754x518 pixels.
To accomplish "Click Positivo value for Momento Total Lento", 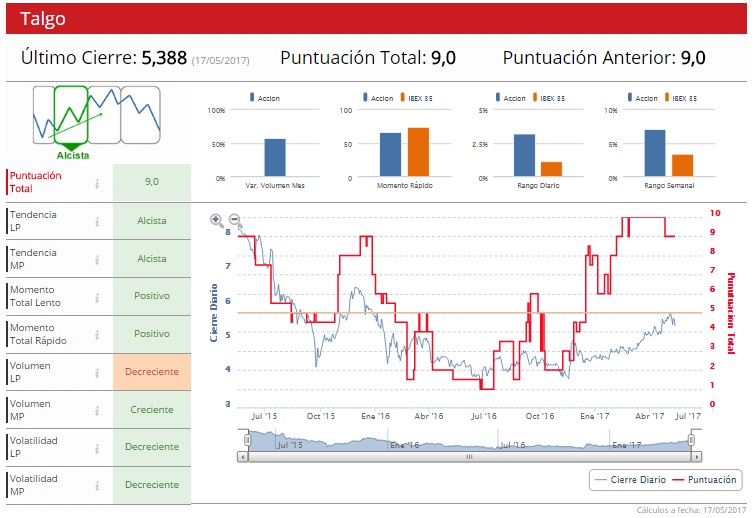I will [152, 296].
